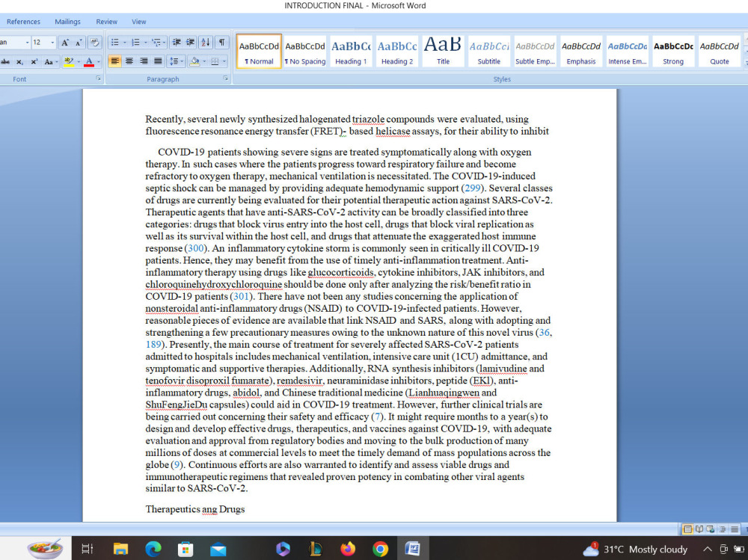Open the Font dialog launcher

[x=98, y=79]
